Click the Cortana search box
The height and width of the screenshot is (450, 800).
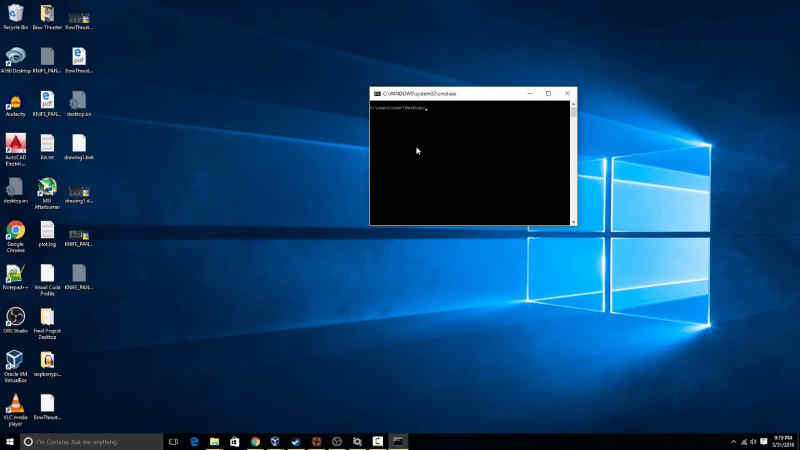[92, 442]
